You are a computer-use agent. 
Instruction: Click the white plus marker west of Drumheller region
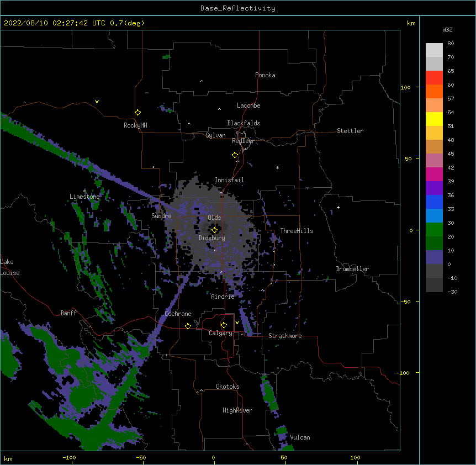click(x=338, y=207)
